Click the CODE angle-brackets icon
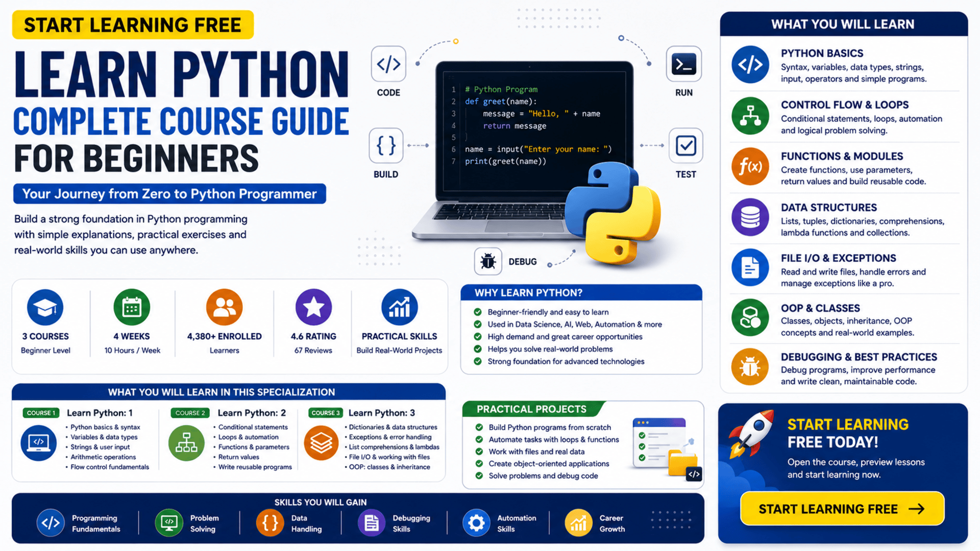 pyautogui.click(x=388, y=64)
